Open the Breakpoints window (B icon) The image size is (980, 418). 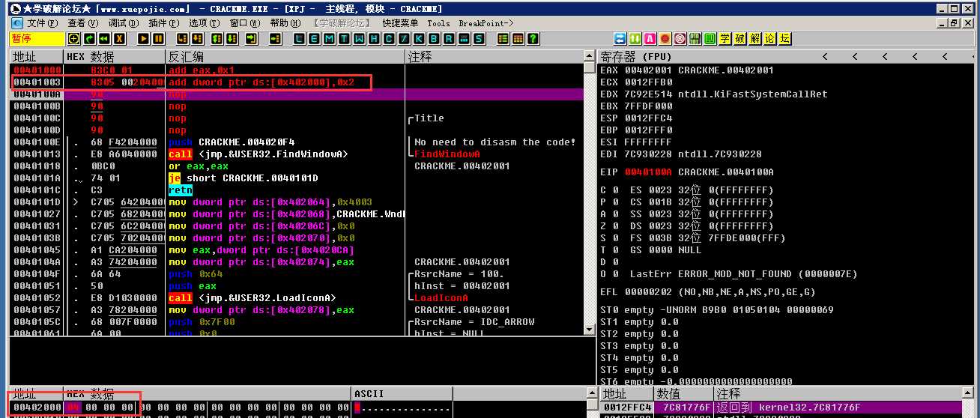coord(435,38)
